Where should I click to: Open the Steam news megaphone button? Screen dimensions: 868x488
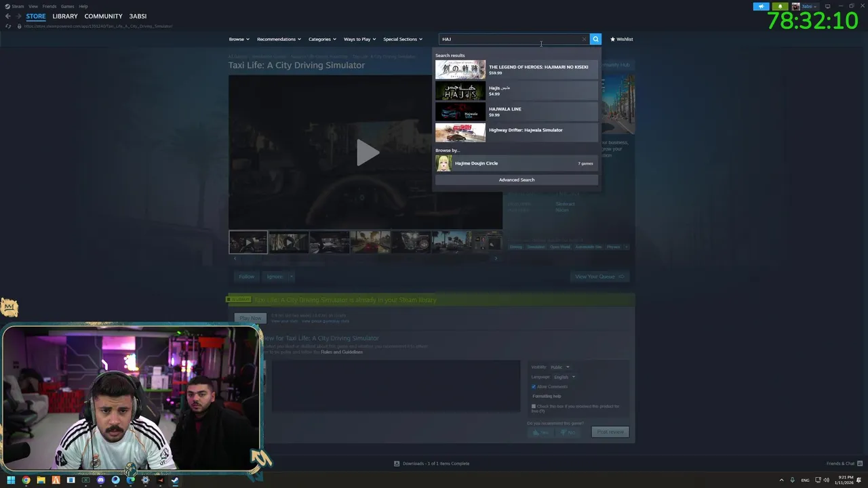click(x=761, y=6)
